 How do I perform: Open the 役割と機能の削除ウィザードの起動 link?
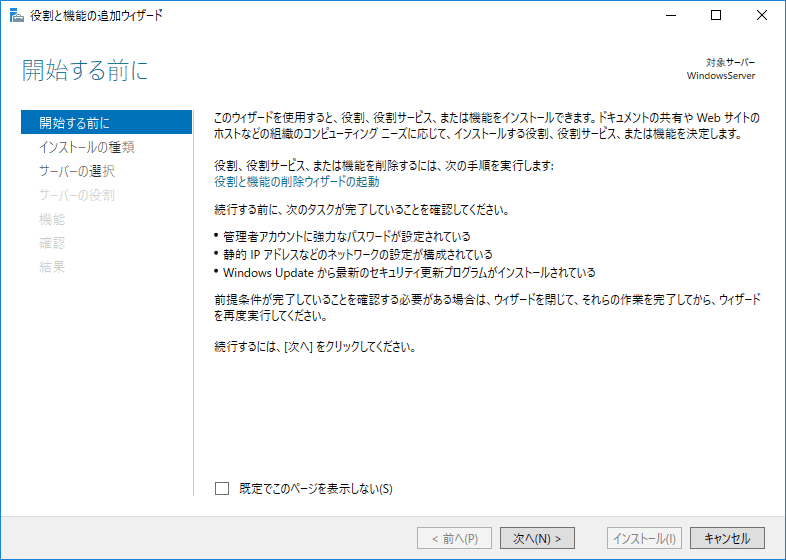(x=296, y=182)
